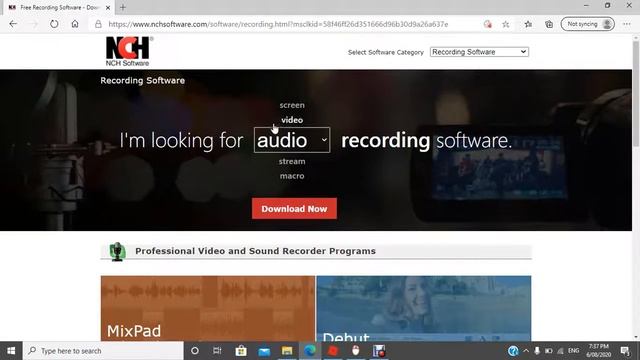Click the green microphone icon by the heading
640x360 pixels.
tap(118, 251)
